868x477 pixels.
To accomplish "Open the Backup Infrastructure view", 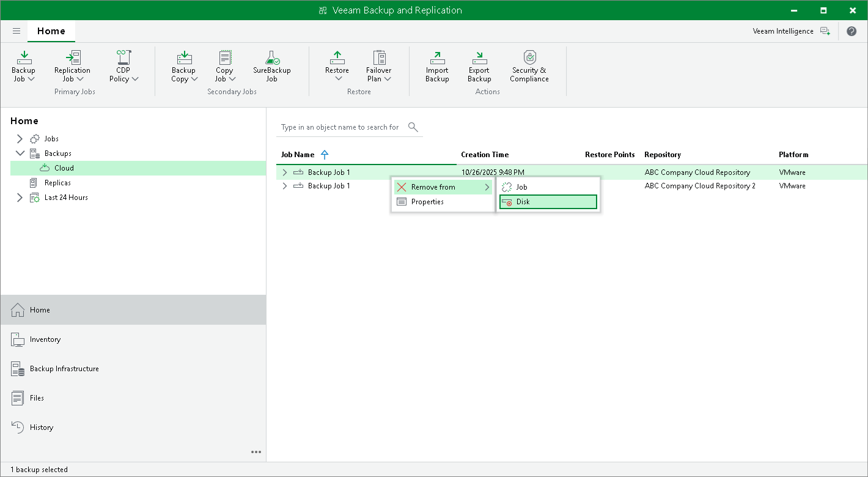I will pyautogui.click(x=133, y=369).
